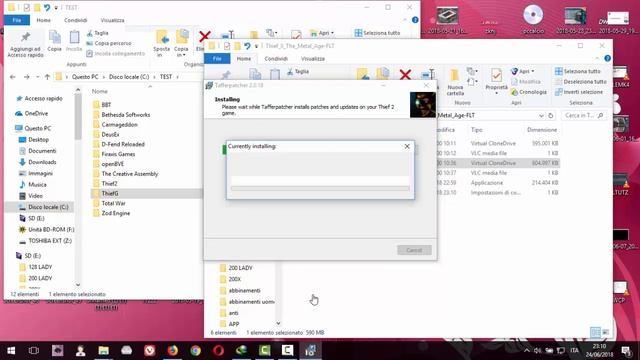Click Cronologia in Thief_II window ribbon
The image size is (640, 360).
pos(529,92)
